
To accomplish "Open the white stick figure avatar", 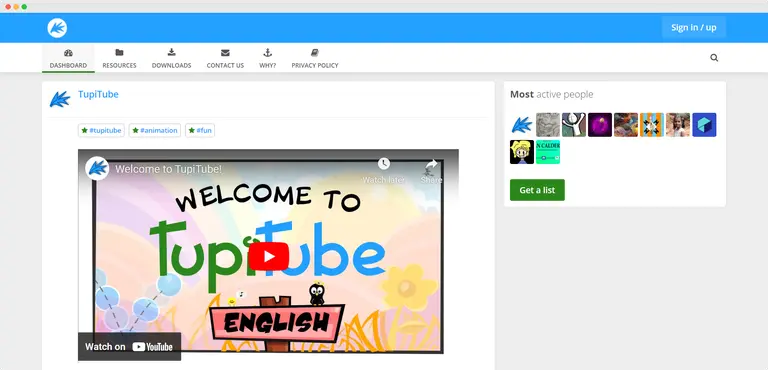I will pos(574,125).
